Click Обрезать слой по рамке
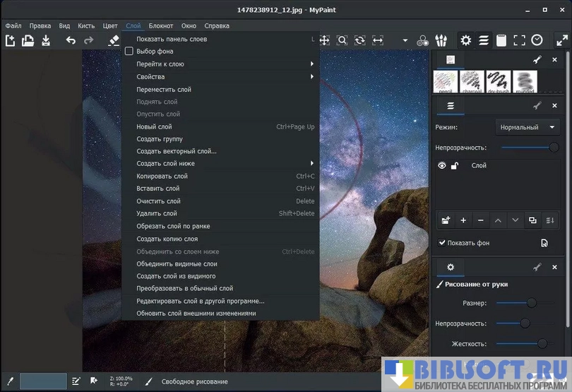This screenshot has width=572, height=392. 173,226
